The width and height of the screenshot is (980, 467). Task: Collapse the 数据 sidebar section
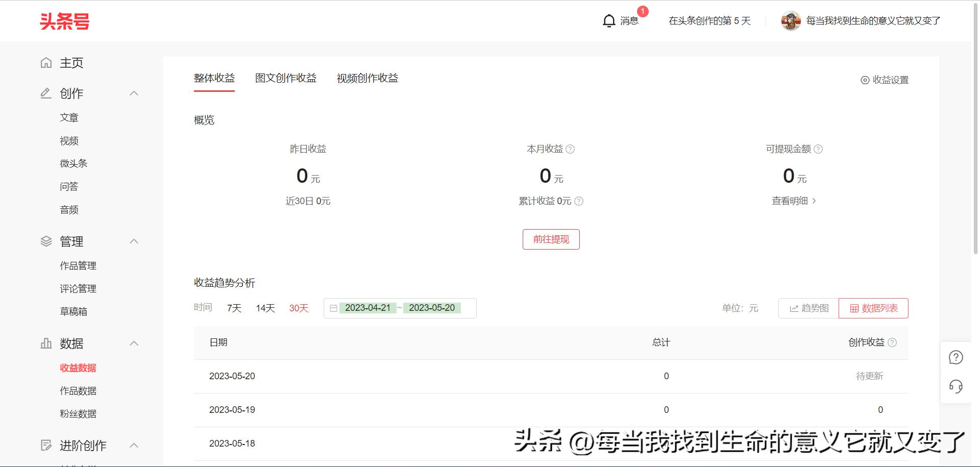click(x=134, y=343)
